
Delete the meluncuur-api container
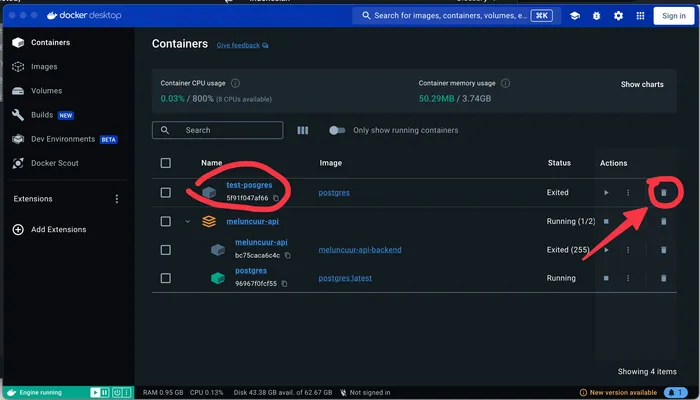point(663,250)
